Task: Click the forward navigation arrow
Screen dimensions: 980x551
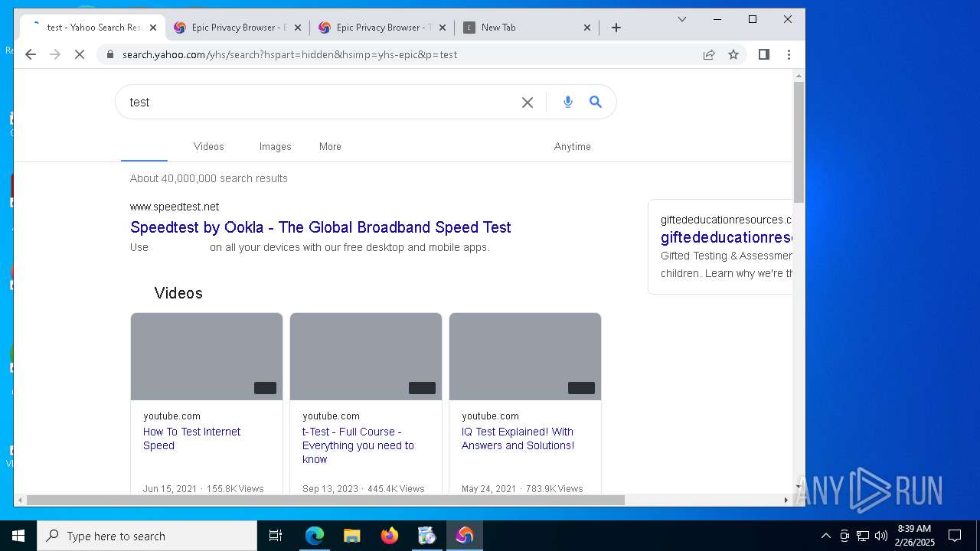Action: [x=55, y=54]
